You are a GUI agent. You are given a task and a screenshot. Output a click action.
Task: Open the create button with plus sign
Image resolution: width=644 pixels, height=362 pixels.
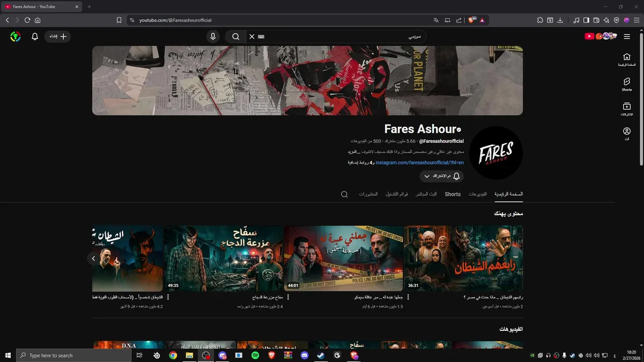(x=57, y=37)
